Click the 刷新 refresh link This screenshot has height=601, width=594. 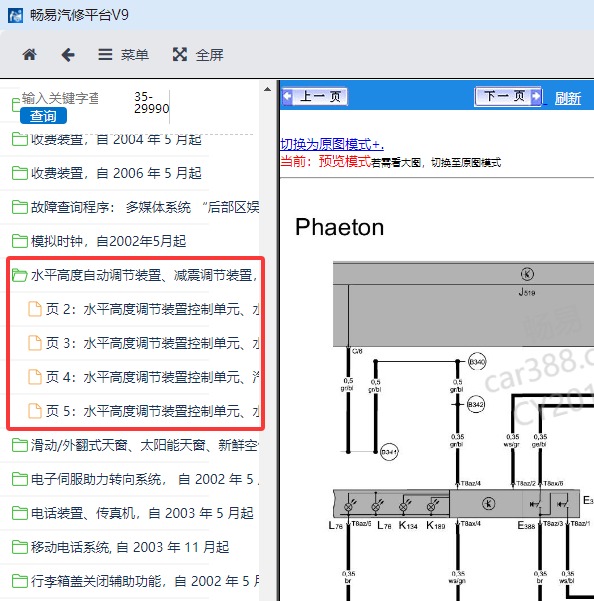tap(568, 98)
